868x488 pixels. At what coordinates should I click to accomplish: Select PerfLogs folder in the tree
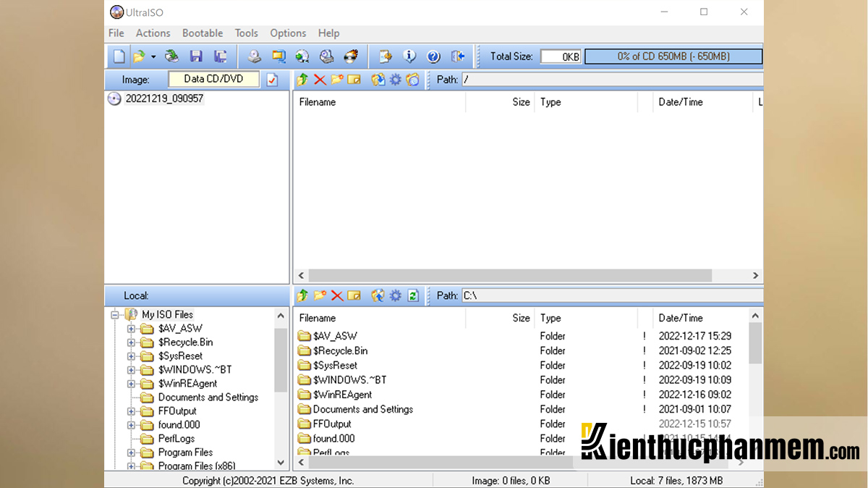176,439
